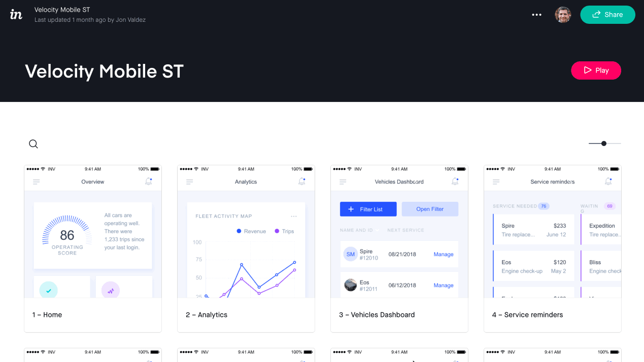Click the Velocity Mobile ST header title
This screenshot has width=644, height=362.
(62, 10)
